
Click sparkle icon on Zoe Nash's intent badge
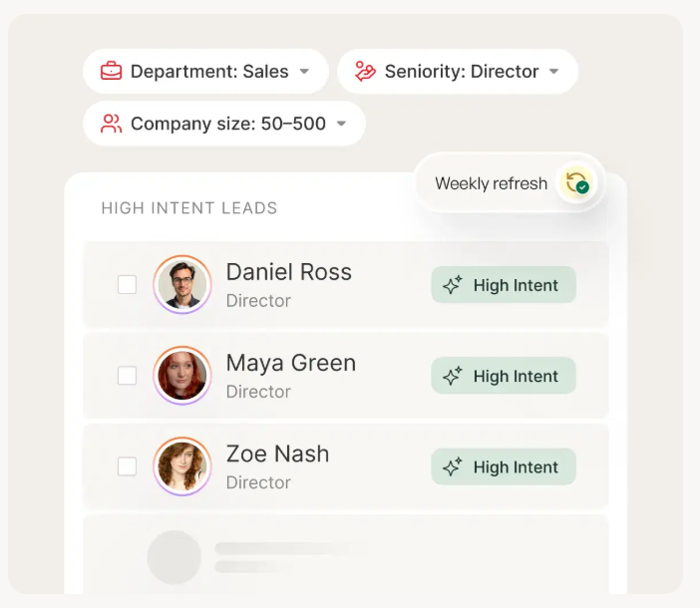pyautogui.click(x=453, y=467)
